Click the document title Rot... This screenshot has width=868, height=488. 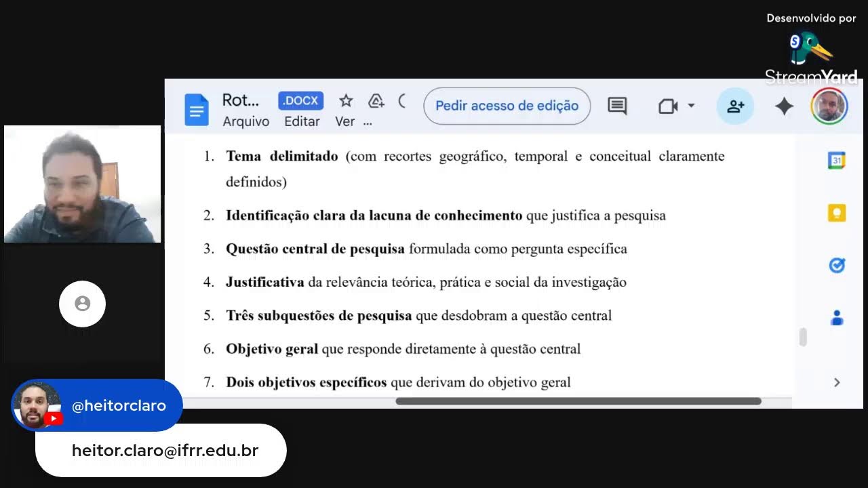(241, 100)
